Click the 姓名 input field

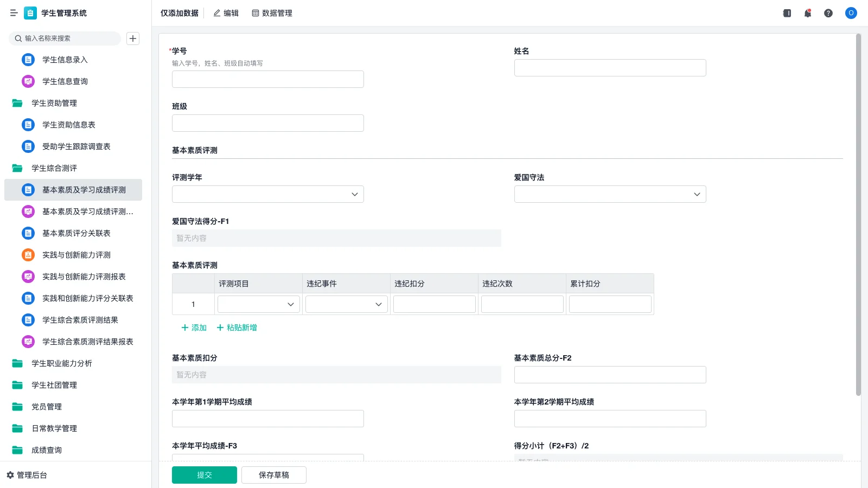tap(609, 67)
